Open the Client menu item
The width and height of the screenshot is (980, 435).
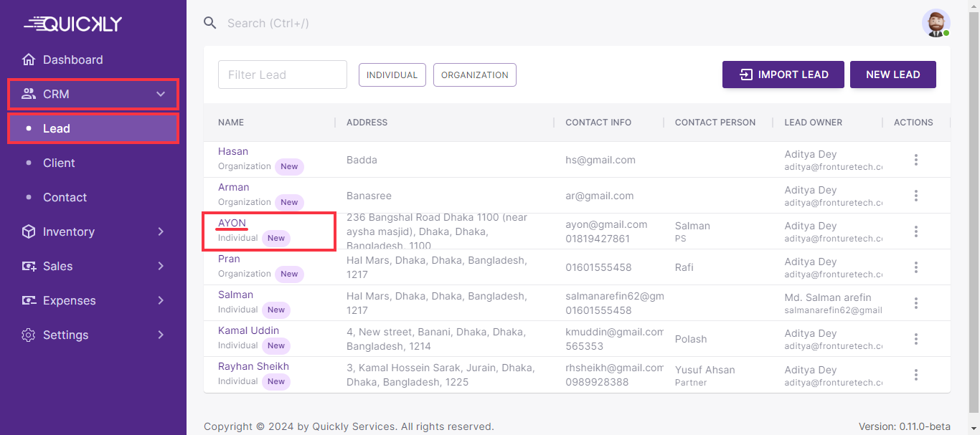point(59,163)
